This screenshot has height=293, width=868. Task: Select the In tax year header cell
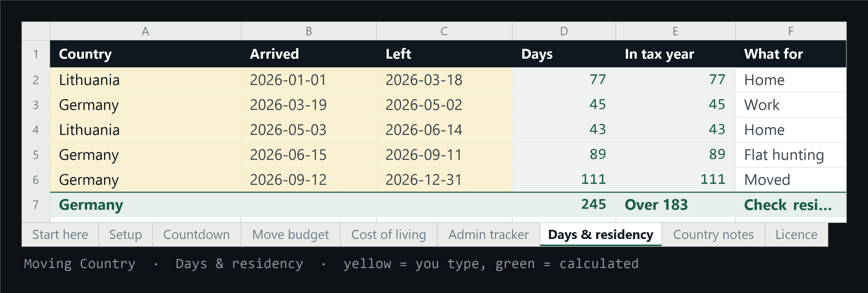click(676, 54)
